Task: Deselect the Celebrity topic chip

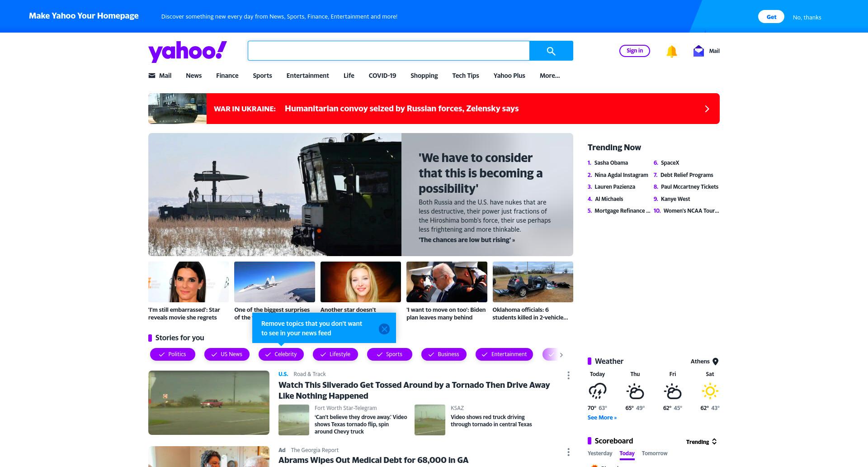Action: tap(281, 354)
